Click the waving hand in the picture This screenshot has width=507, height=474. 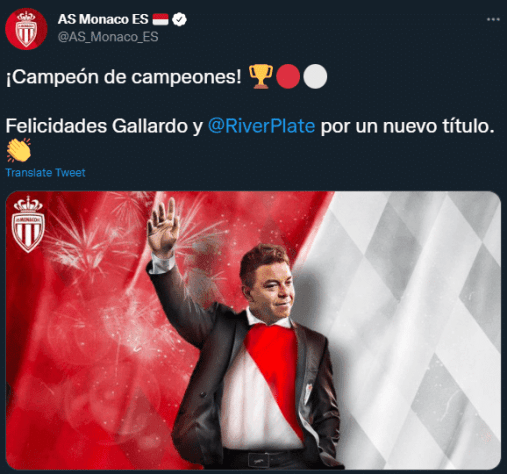tap(162, 227)
